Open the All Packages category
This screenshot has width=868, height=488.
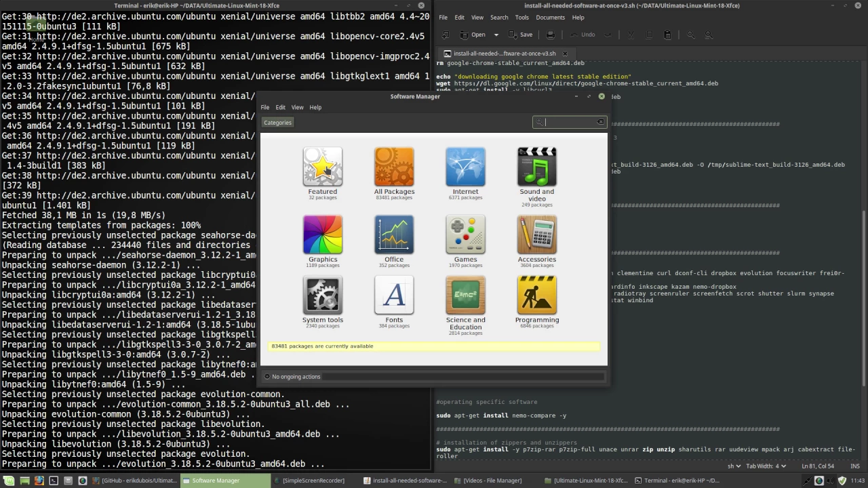[394, 173]
